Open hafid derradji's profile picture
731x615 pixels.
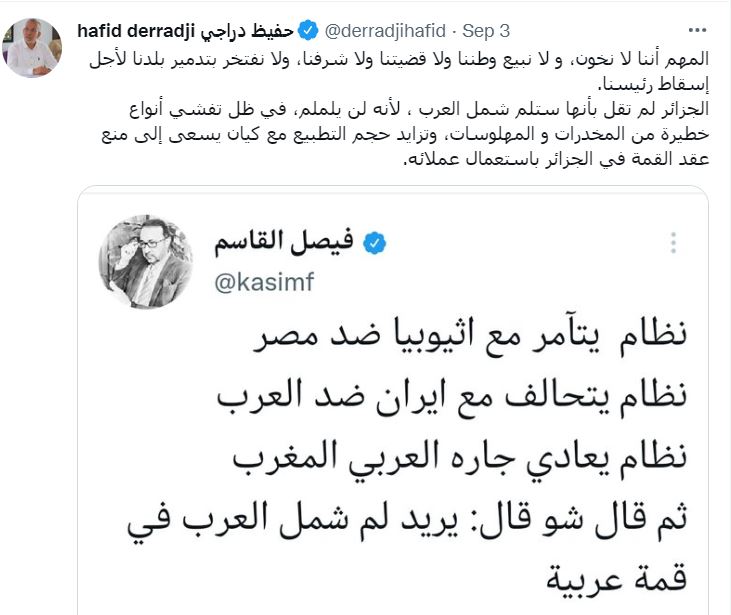point(32,48)
